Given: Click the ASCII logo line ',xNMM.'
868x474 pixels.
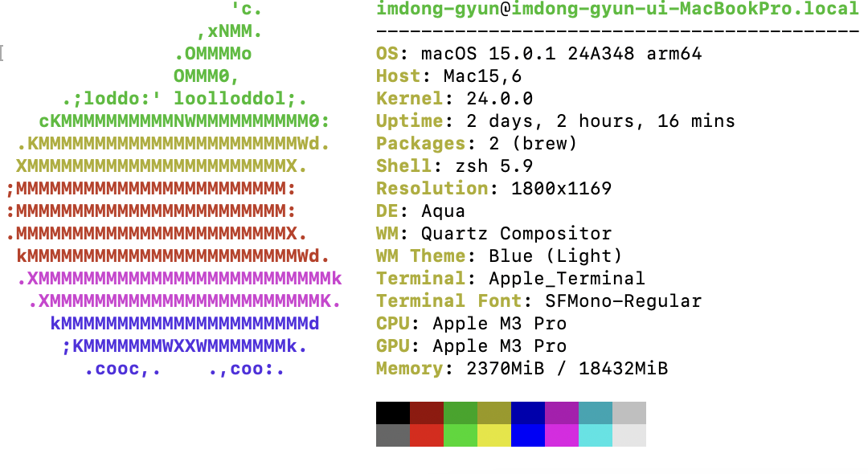Looking at the screenshot, I should (x=229, y=31).
